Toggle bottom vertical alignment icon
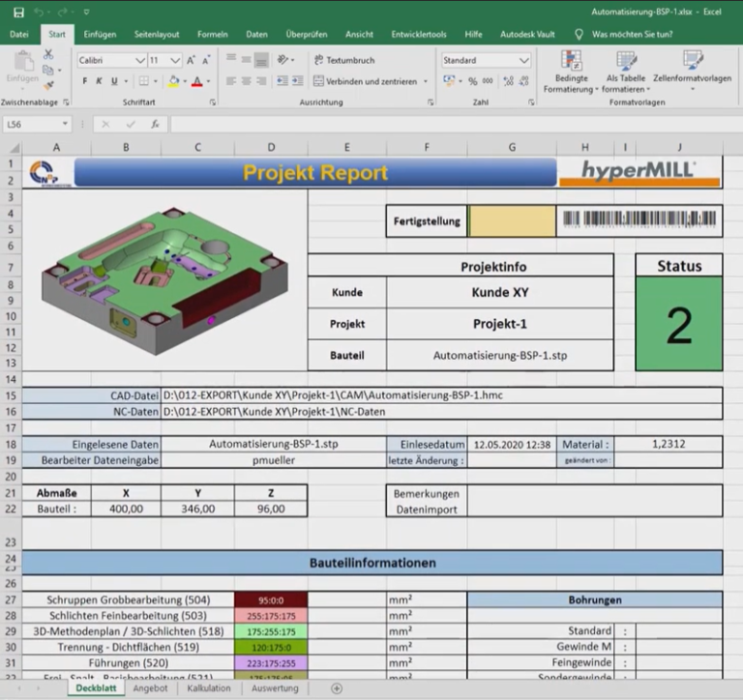The width and height of the screenshot is (743, 700). pos(261,60)
